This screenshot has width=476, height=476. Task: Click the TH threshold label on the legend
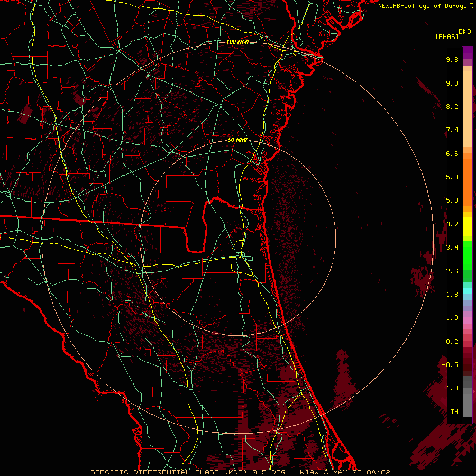click(x=454, y=412)
